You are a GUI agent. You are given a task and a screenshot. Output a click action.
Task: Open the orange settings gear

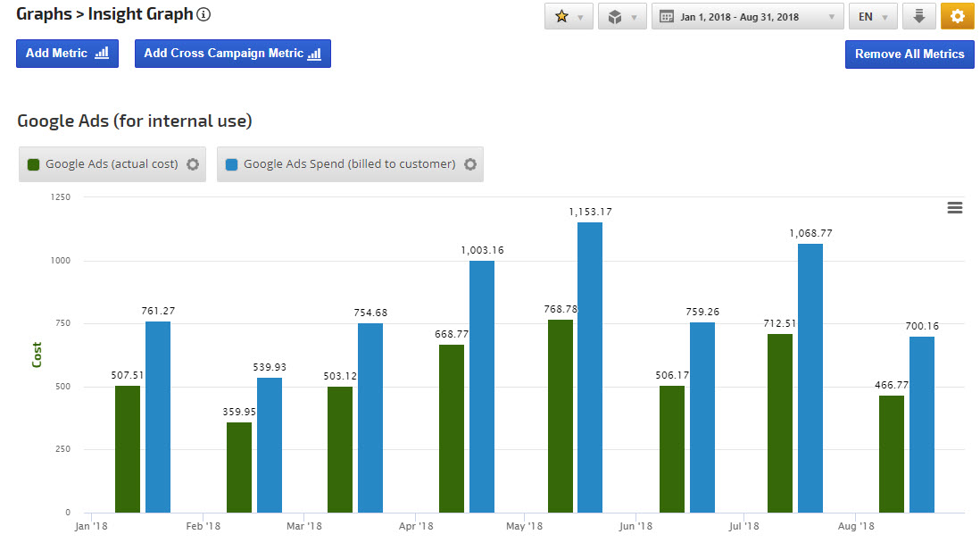958,17
